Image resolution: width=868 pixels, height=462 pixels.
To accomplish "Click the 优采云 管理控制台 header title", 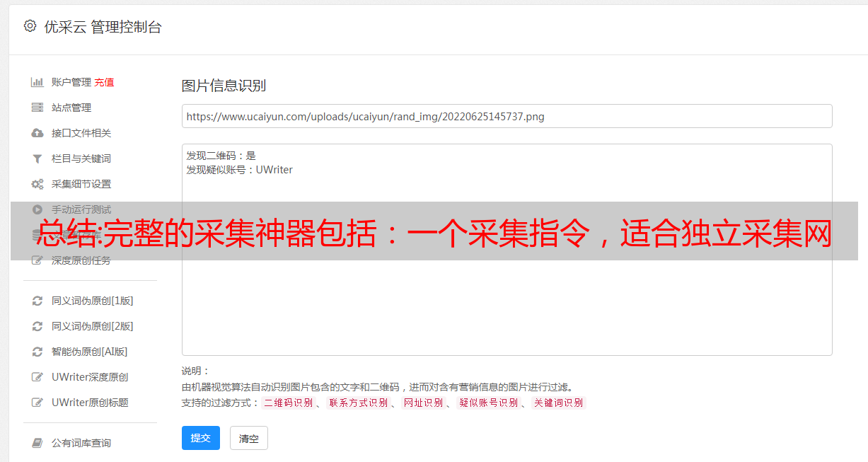I will pos(103,27).
